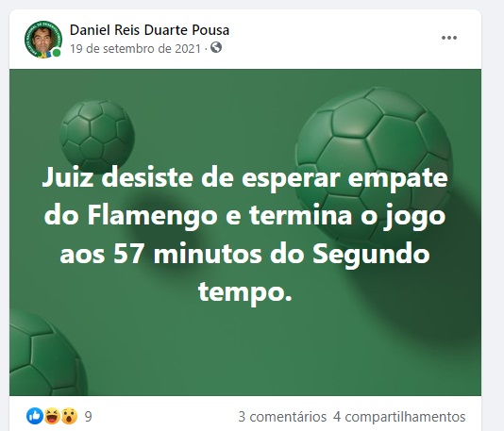The width and height of the screenshot is (504, 431).
Task: Click the blue Like reaction icon
Action: (35, 416)
